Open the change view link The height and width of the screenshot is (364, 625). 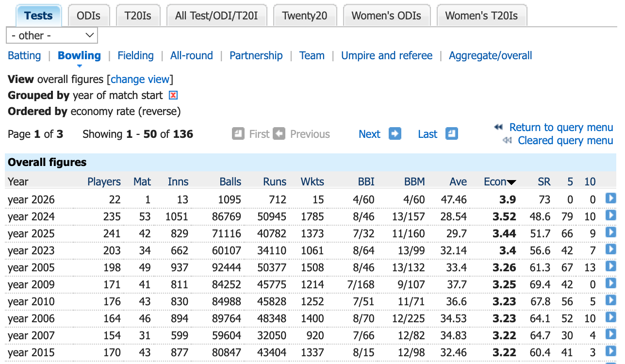[x=140, y=79]
